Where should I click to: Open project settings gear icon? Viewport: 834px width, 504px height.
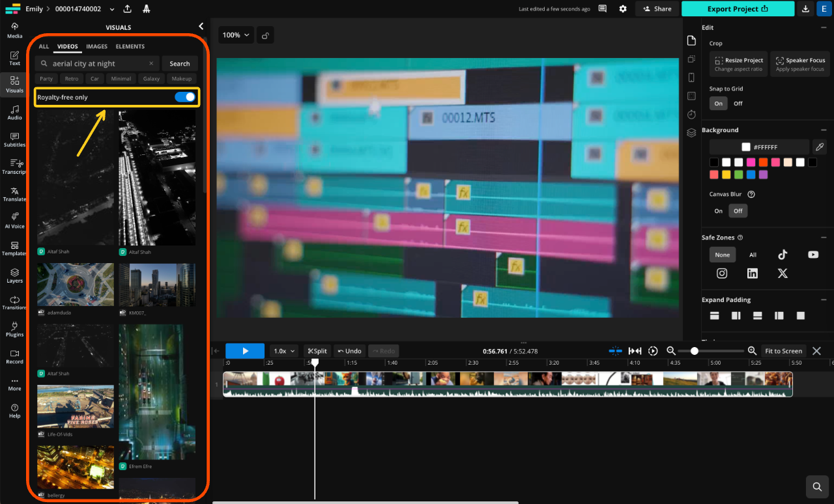(623, 9)
